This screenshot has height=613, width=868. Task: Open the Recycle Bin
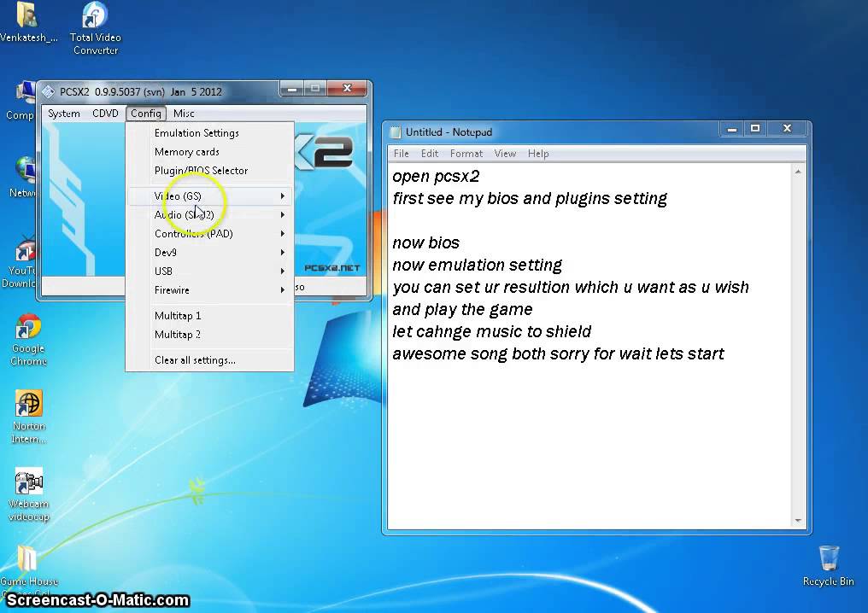pyautogui.click(x=828, y=565)
